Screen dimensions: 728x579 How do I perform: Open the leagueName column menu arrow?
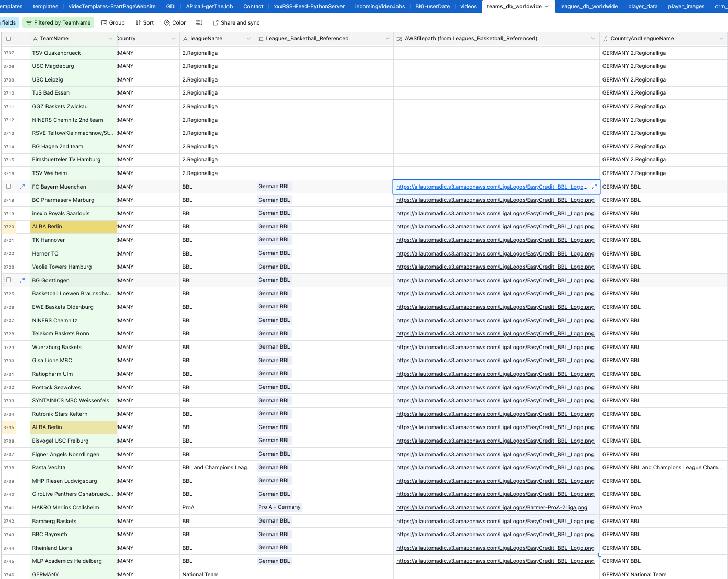(x=248, y=39)
